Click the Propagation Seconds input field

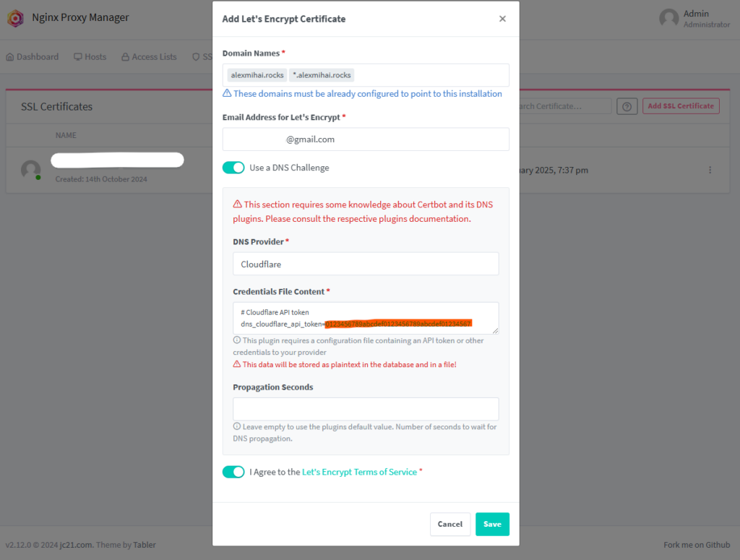pos(366,409)
